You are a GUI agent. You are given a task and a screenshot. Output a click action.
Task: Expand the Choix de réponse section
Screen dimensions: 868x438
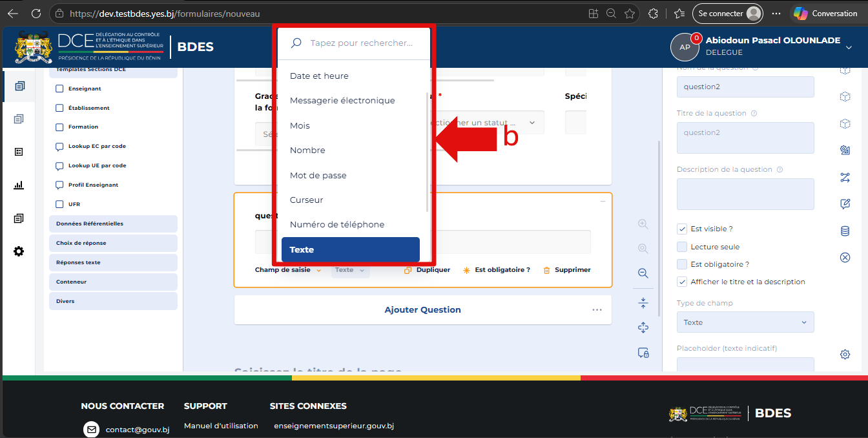(113, 243)
